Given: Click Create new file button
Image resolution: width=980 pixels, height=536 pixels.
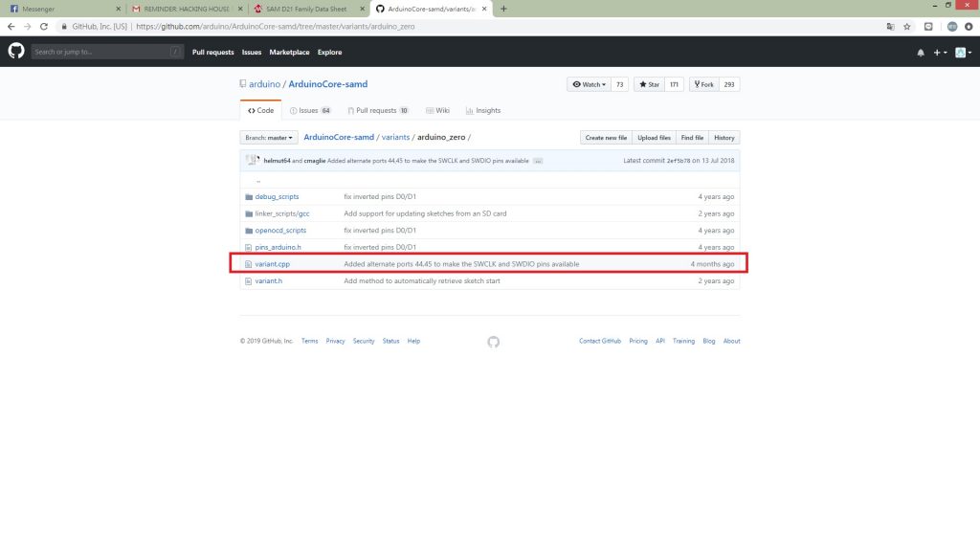Looking at the screenshot, I should pyautogui.click(x=606, y=138).
